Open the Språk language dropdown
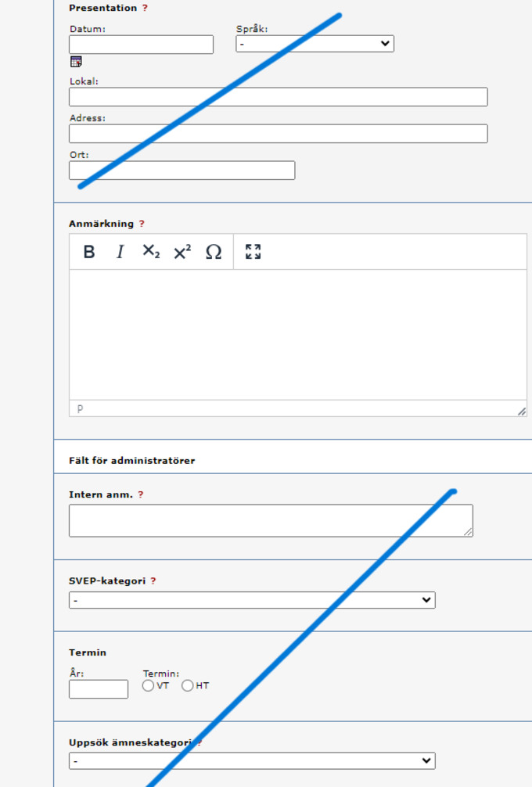 click(315, 44)
